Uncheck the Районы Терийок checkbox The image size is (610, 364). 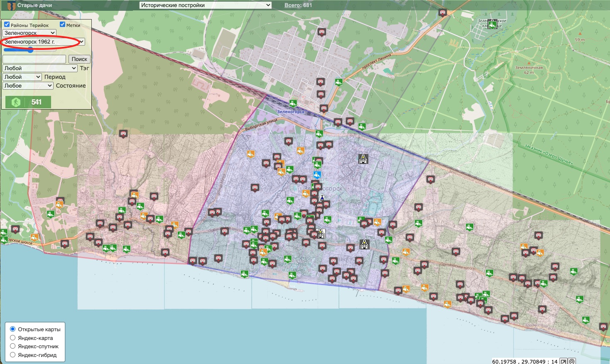tap(7, 25)
